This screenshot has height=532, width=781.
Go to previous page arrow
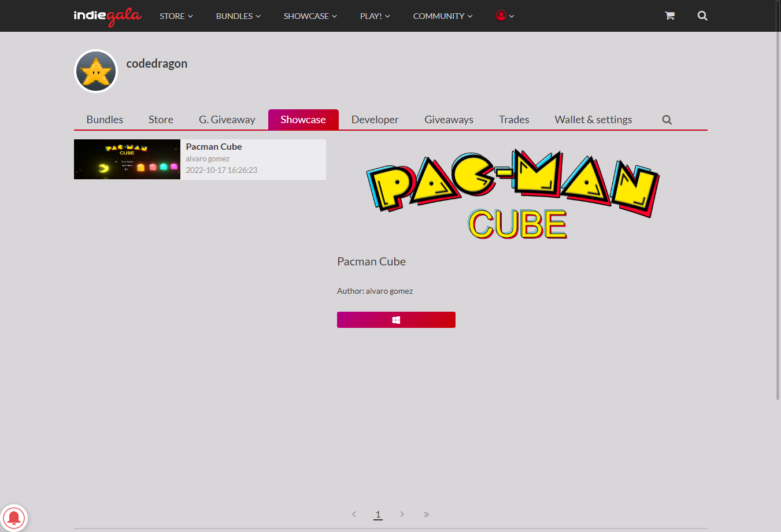354,514
